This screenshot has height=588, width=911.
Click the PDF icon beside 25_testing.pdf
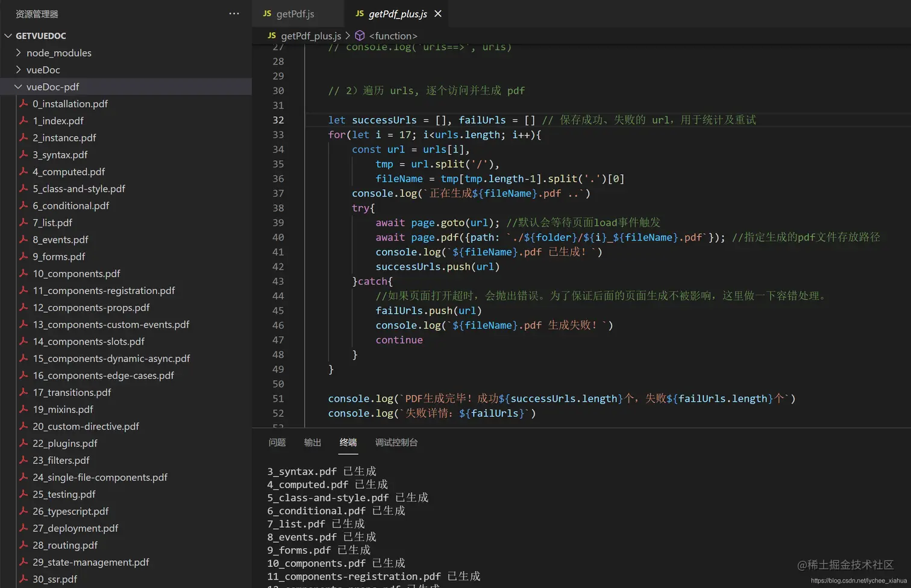(24, 494)
